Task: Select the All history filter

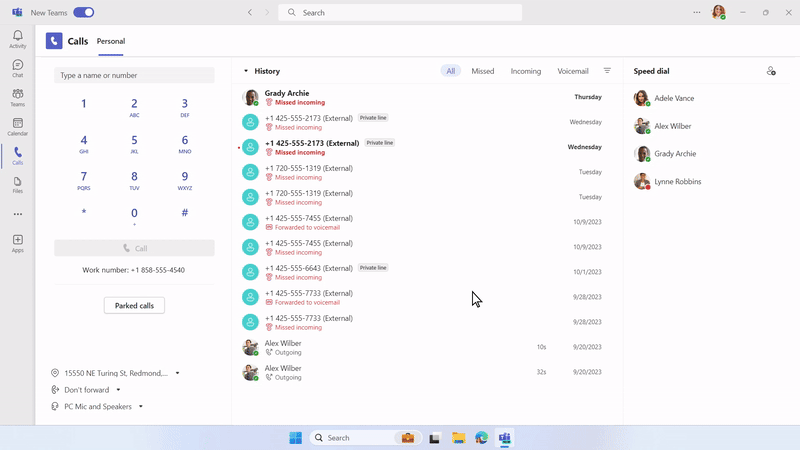Action: point(451,71)
